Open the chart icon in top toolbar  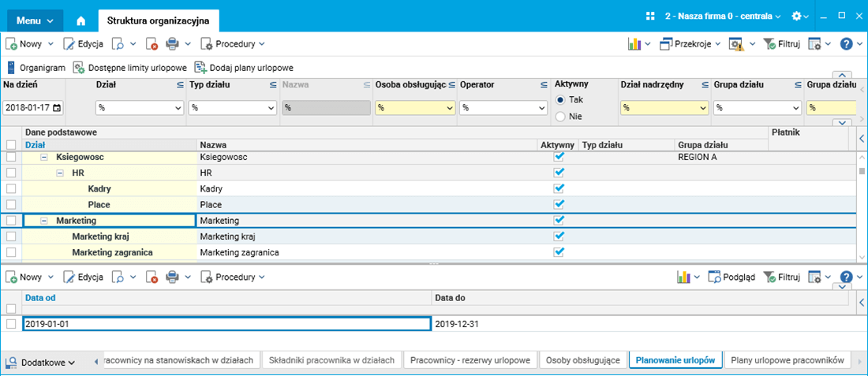(634, 44)
